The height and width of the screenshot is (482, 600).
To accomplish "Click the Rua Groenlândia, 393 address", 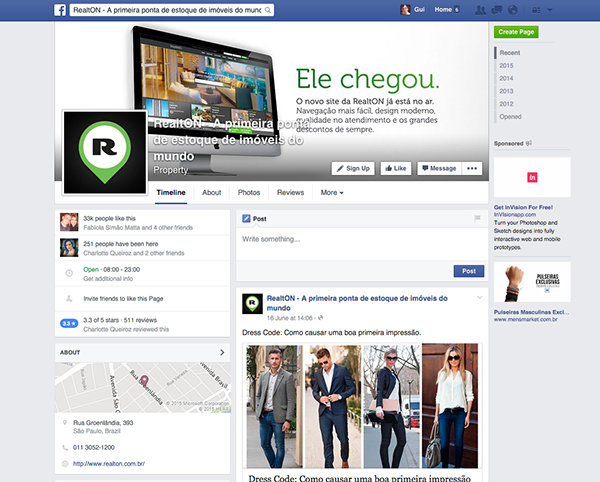I will [103, 423].
